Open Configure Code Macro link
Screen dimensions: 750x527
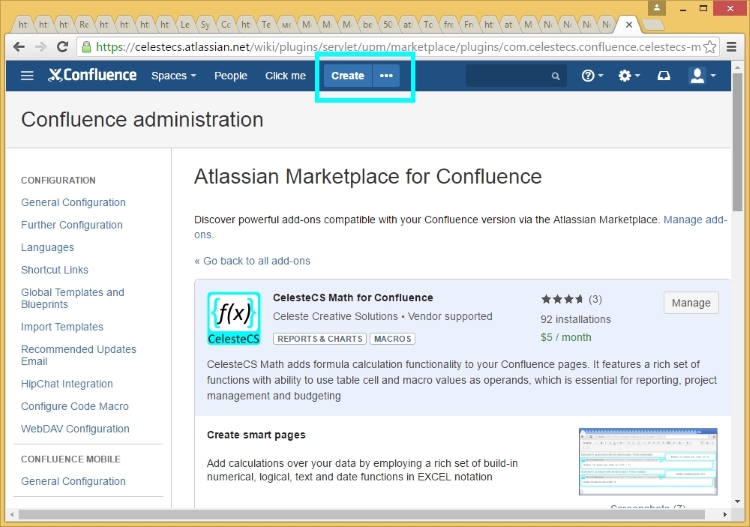pos(75,406)
